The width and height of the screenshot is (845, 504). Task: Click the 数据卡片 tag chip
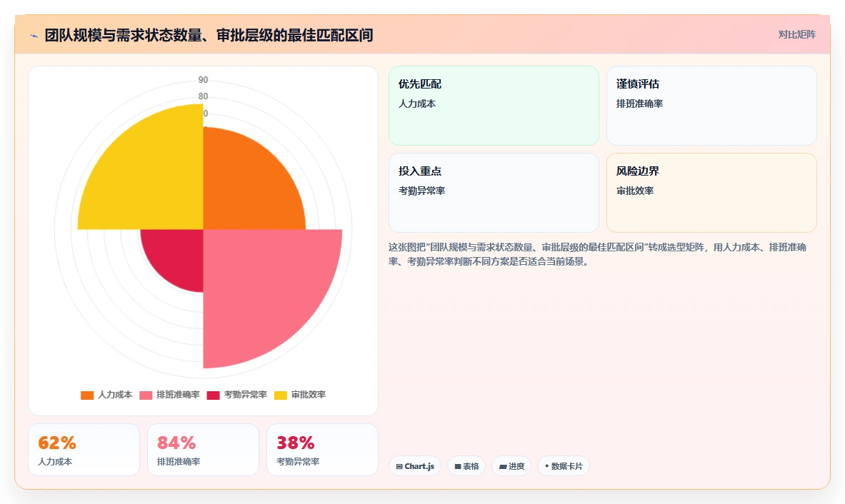[x=563, y=466]
